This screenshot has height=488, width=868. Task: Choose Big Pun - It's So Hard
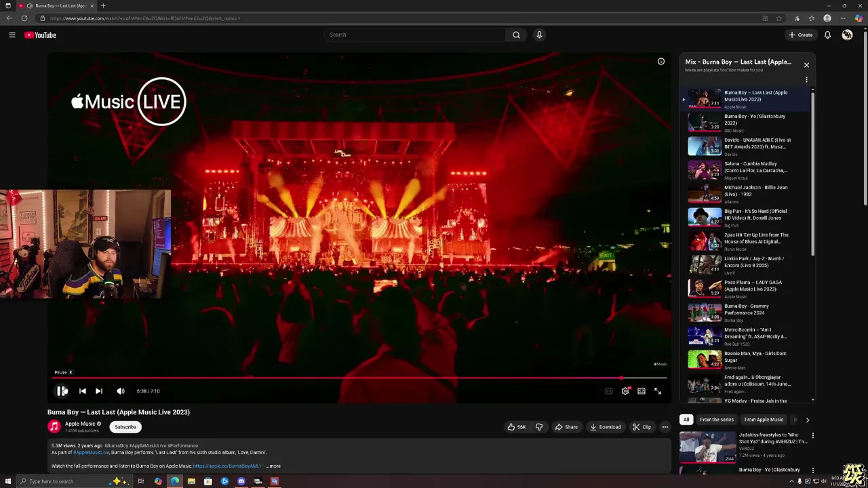pos(746,218)
